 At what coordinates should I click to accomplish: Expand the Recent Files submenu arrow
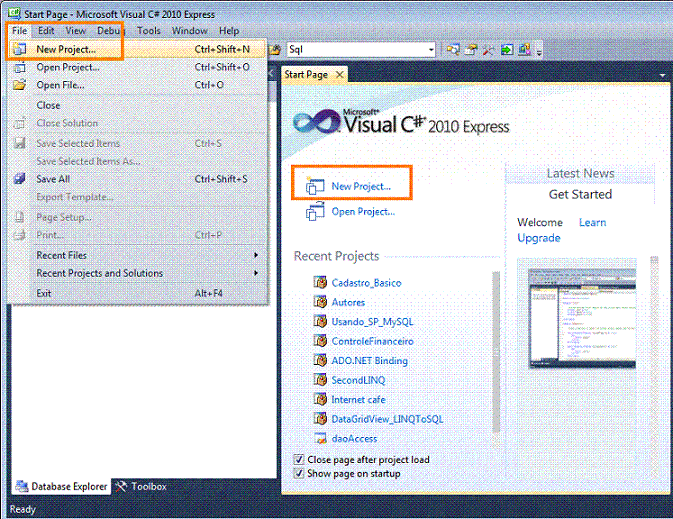[256, 255]
